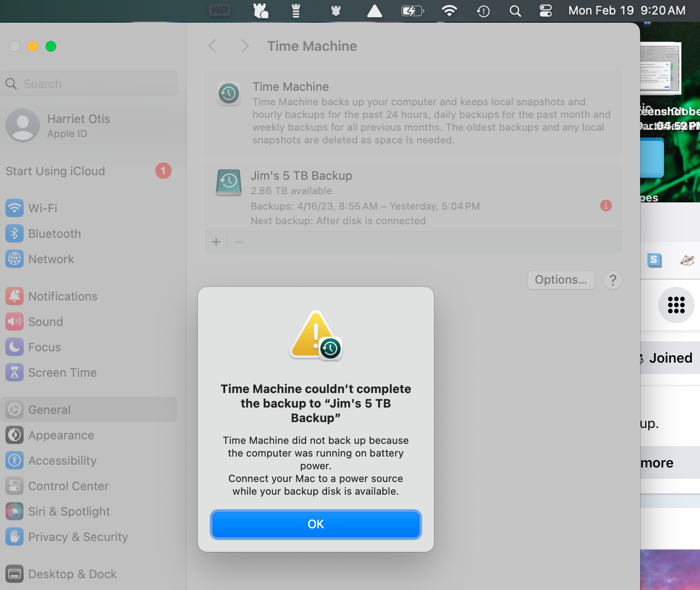This screenshot has height=590, width=700.
Task: Click the WD menu bar icon
Action: pos(220,10)
